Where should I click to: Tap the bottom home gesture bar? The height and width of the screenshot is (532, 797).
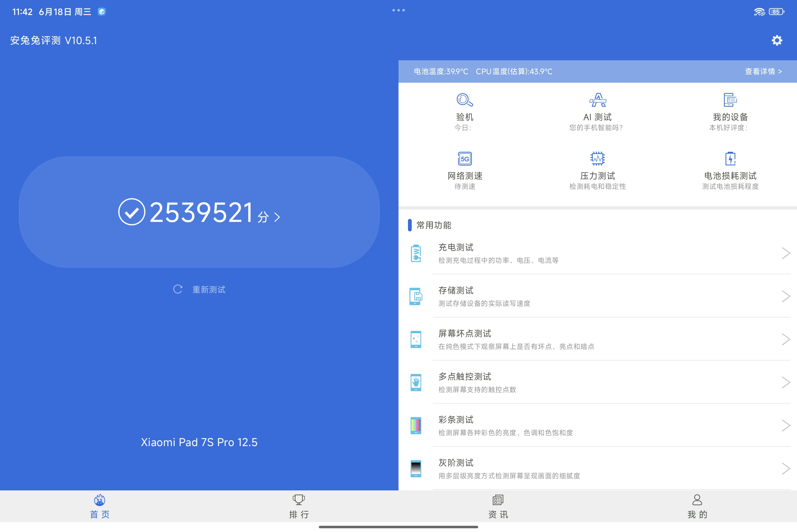click(398, 527)
